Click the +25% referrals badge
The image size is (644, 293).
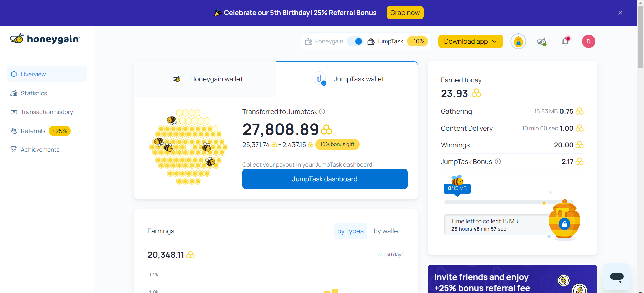(60, 131)
